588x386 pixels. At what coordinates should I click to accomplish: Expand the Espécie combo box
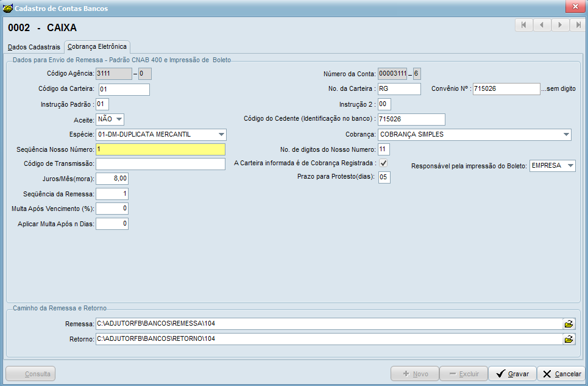221,134
